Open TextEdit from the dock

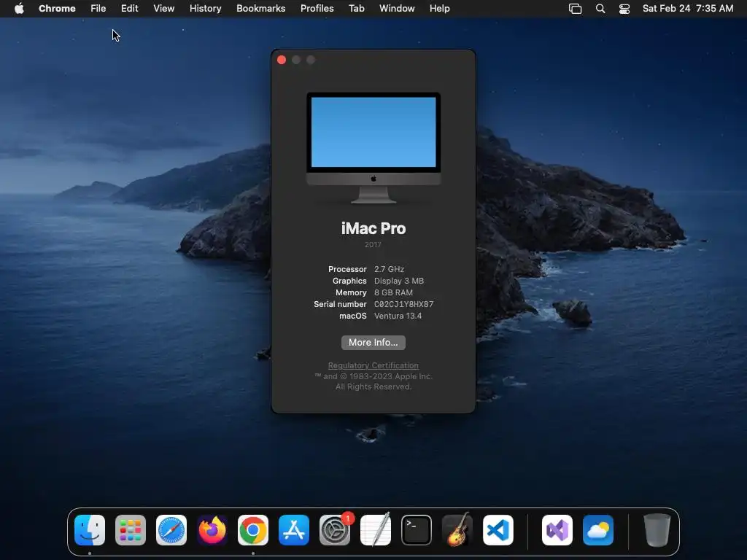376,530
